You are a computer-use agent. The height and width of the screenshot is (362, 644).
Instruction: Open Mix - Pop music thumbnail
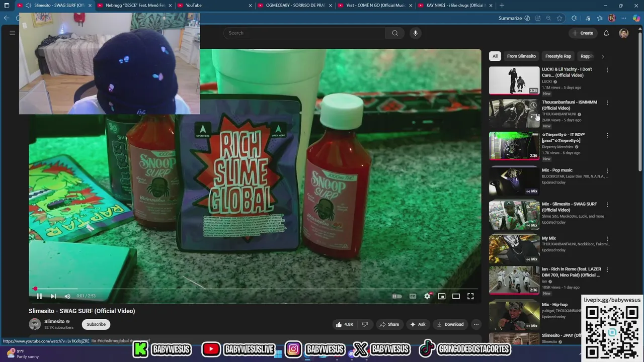pos(514,181)
